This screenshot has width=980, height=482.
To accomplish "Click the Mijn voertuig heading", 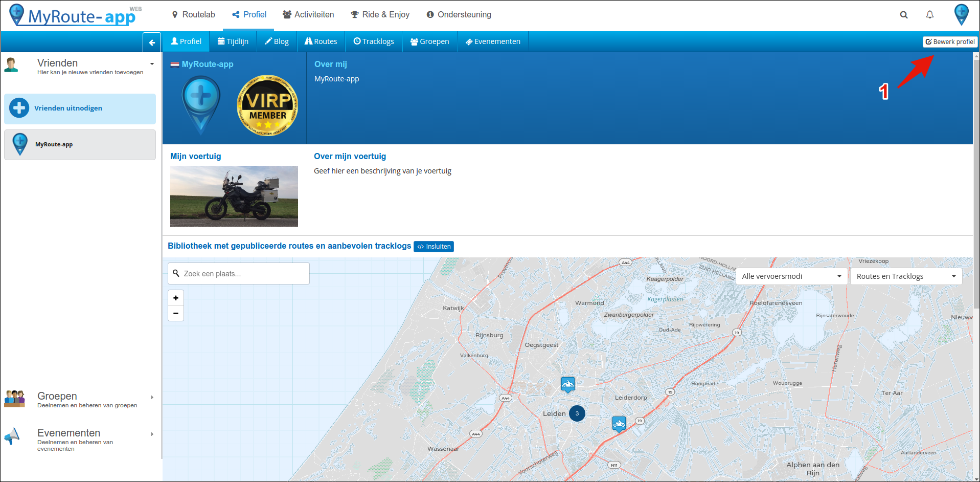I will 196,157.
